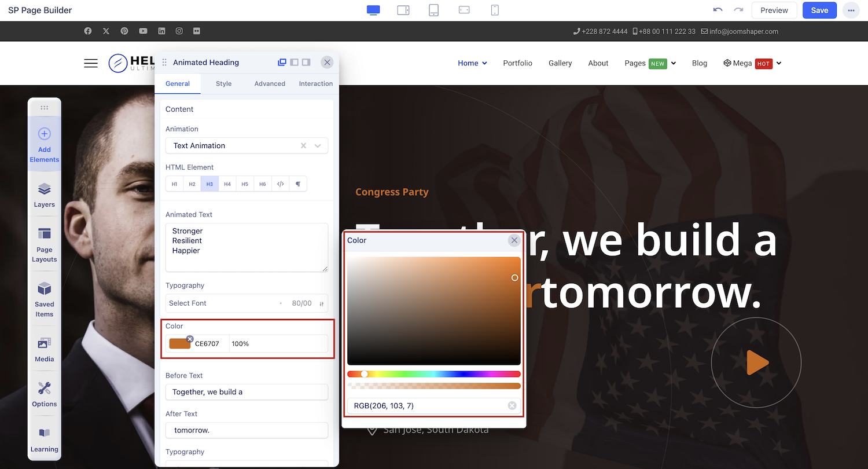Select the code tag HTML element
Viewport: 868px width, 469px height.
pos(280,184)
